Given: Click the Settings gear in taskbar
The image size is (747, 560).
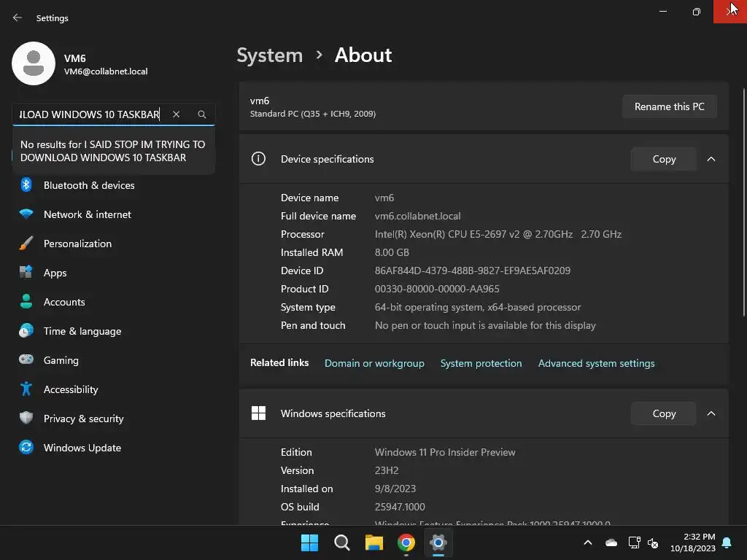Looking at the screenshot, I should pos(438,542).
